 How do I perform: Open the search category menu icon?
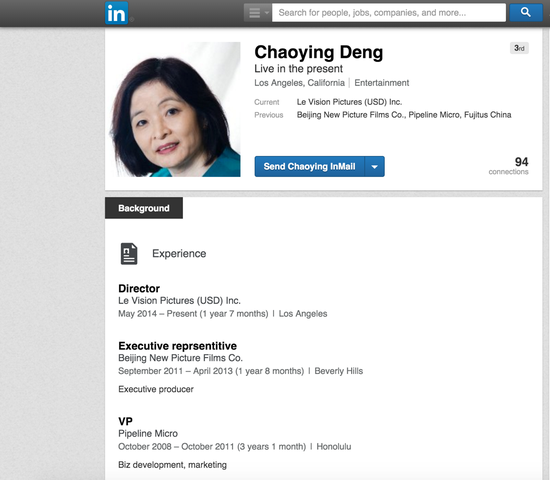point(257,13)
